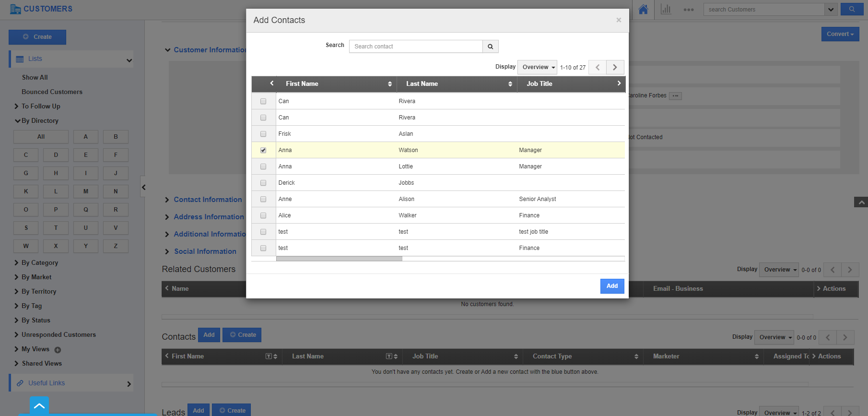
Task: Go to previous page of contacts list
Action: 598,67
